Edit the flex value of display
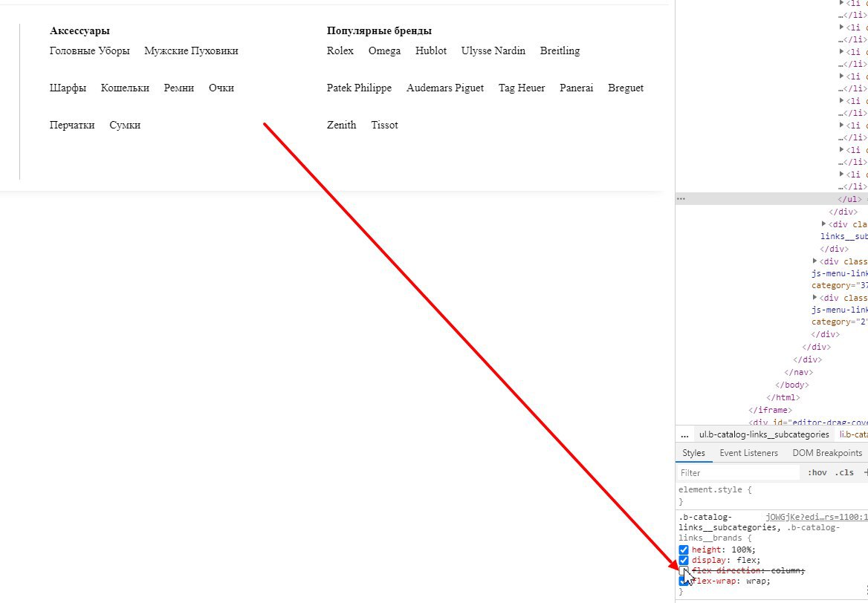The image size is (868, 603). pos(746,561)
